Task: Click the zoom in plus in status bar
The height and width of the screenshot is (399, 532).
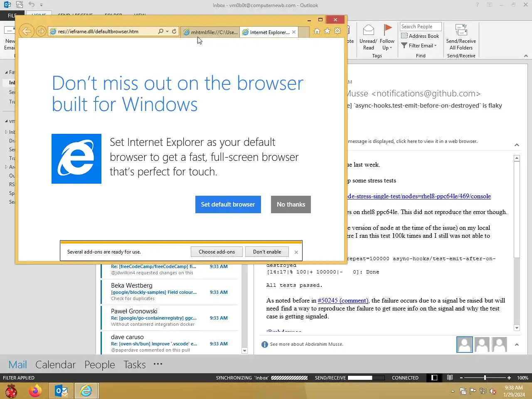Action: click(x=509, y=378)
